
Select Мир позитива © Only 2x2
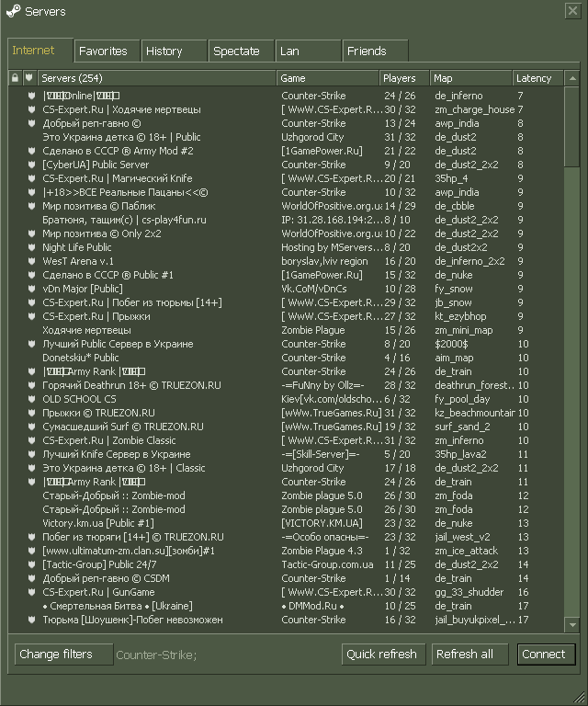coord(286,233)
